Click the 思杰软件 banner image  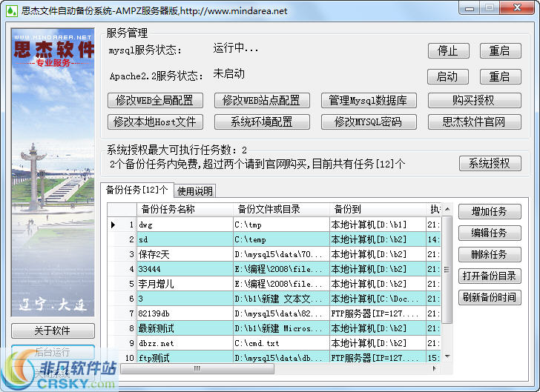tap(53, 172)
